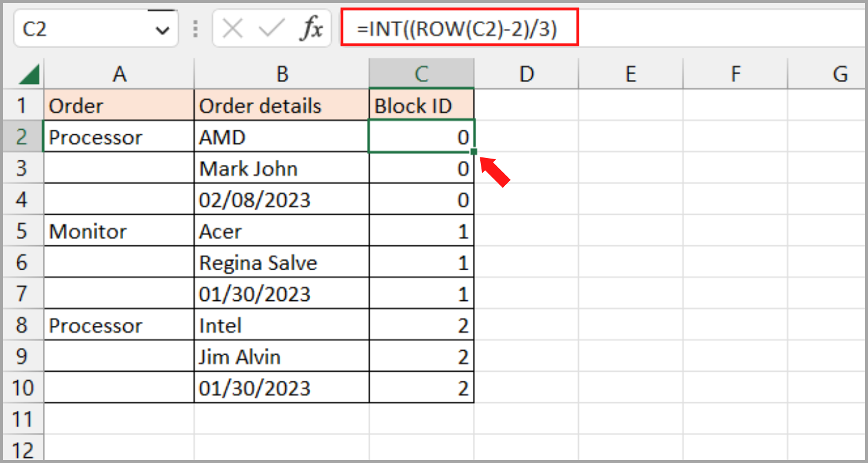Select cell containing Mark John
The width and height of the screenshot is (868, 463).
[x=282, y=169]
